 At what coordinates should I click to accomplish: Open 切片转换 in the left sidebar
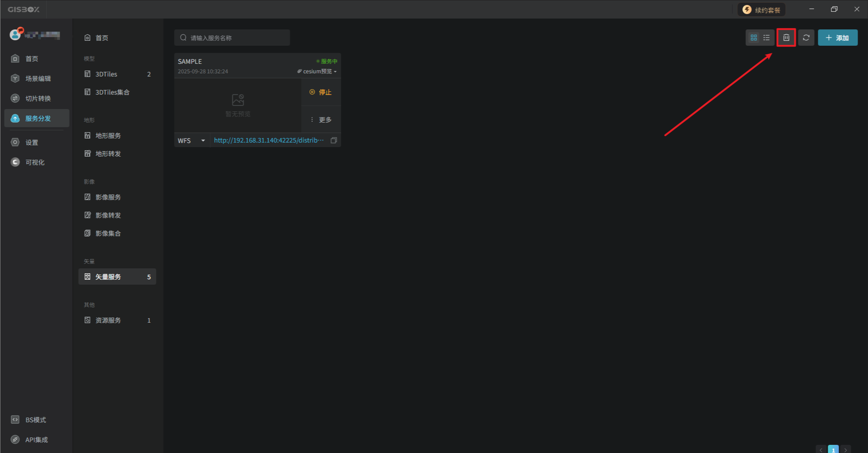coord(38,99)
